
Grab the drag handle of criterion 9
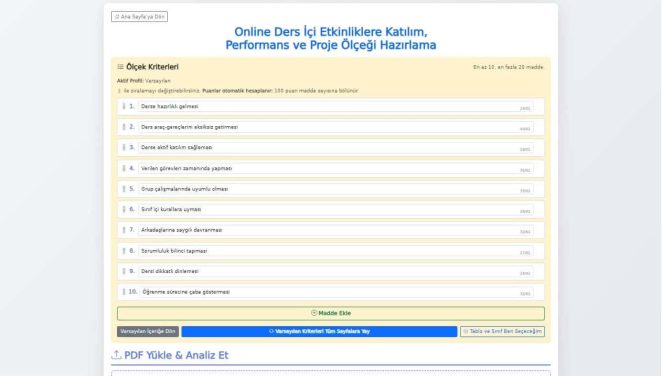[x=124, y=271]
